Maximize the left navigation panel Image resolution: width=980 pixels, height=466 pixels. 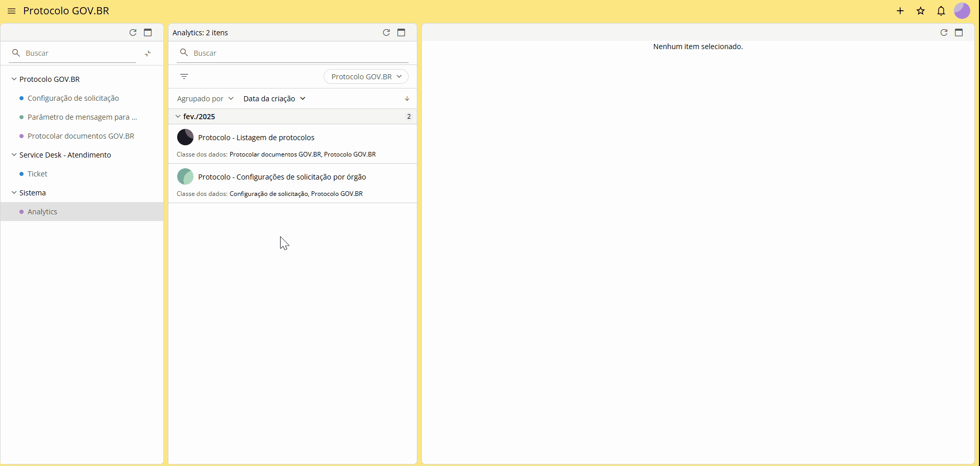pos(148,32)
